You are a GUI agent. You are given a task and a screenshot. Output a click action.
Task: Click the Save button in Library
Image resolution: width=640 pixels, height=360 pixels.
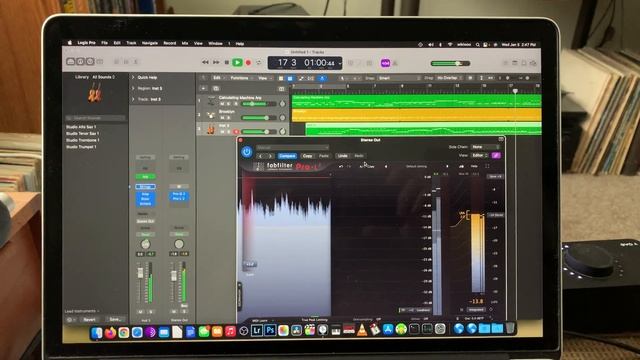coord(116,319)
